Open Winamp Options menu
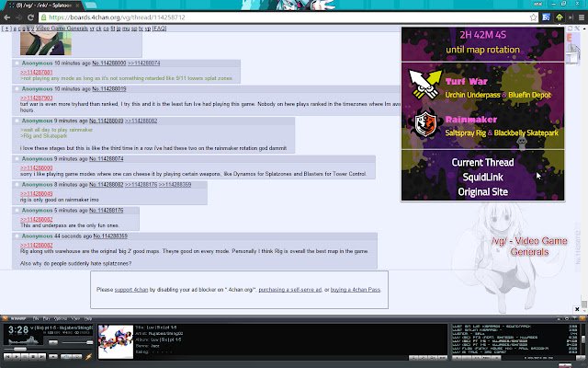This screenshot has width=588, height=368. tap(60, 318)
